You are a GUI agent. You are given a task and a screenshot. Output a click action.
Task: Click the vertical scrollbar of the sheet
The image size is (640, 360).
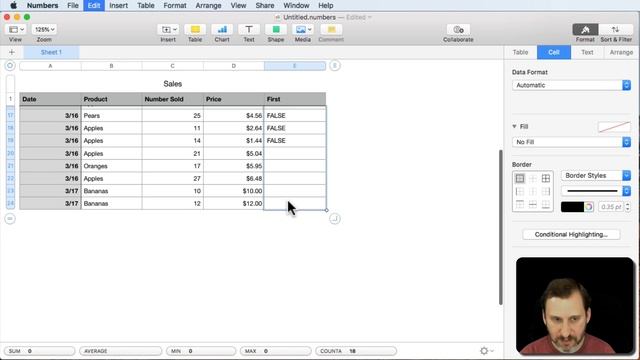(x=500, y=227)
